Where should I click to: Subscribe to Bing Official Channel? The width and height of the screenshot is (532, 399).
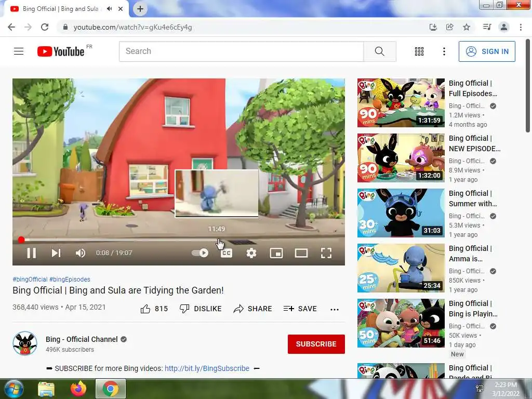pyautogui.click(x=316, y=344)
